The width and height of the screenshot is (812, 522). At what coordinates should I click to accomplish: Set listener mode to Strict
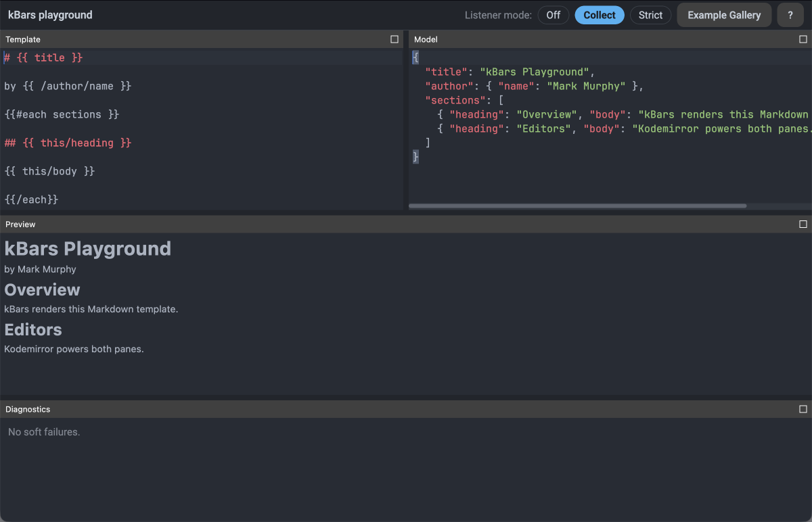[650, 15]
